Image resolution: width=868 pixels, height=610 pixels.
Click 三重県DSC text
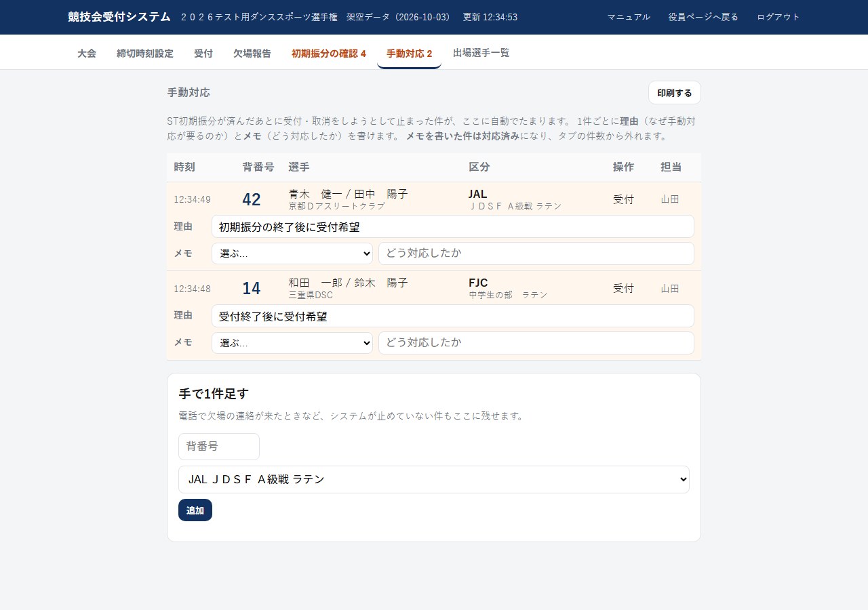[311, 295]
